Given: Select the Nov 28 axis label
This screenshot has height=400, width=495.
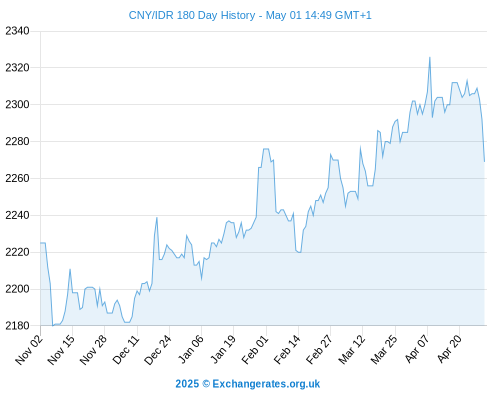Looking at the screenshot, I should coord(94,349).
